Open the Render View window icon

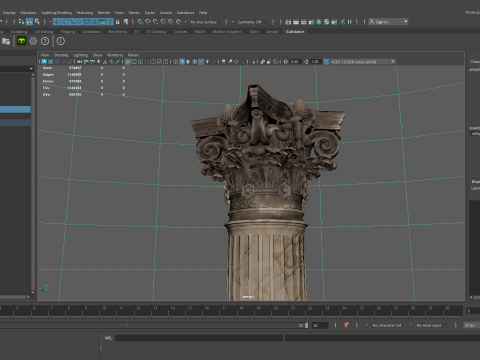pyautogui.click(x=288, y=22)
